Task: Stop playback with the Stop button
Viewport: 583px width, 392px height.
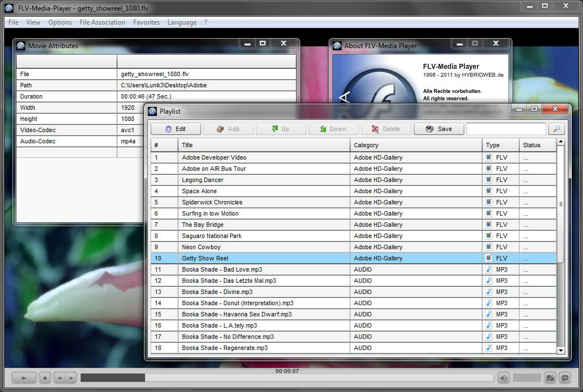Action: [45, 378]
